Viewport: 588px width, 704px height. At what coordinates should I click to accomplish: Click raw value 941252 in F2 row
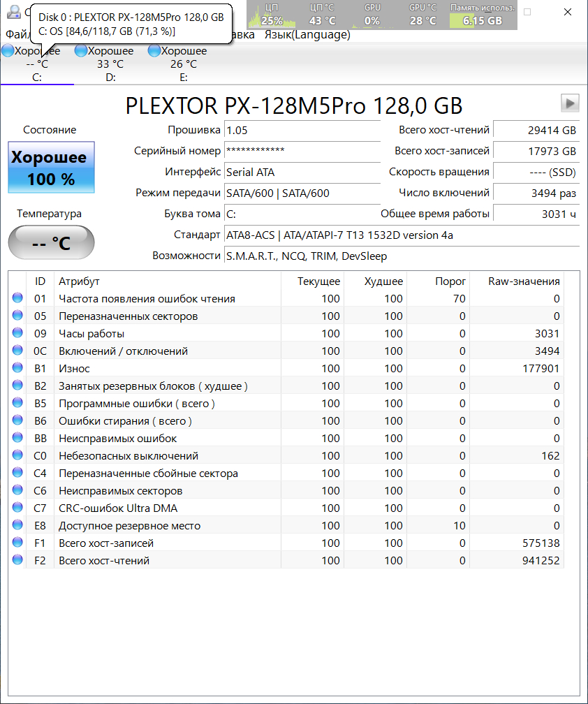click(x=541, y=560)
